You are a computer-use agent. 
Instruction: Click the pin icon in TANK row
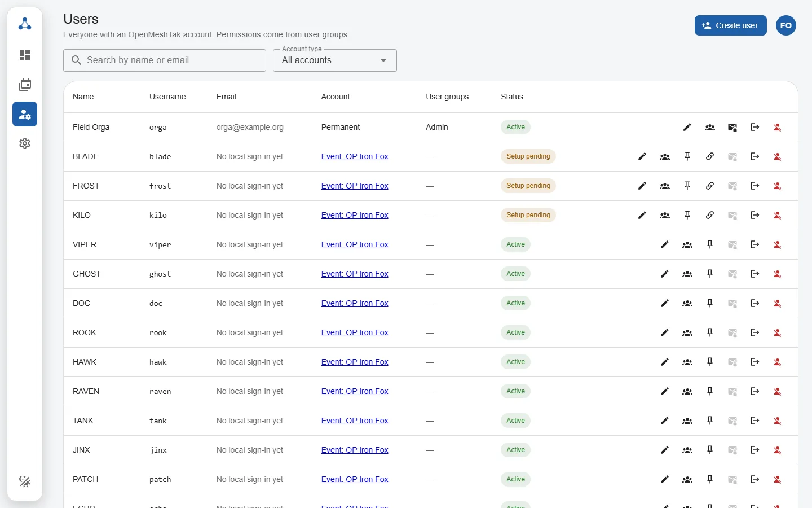point(710,421)
